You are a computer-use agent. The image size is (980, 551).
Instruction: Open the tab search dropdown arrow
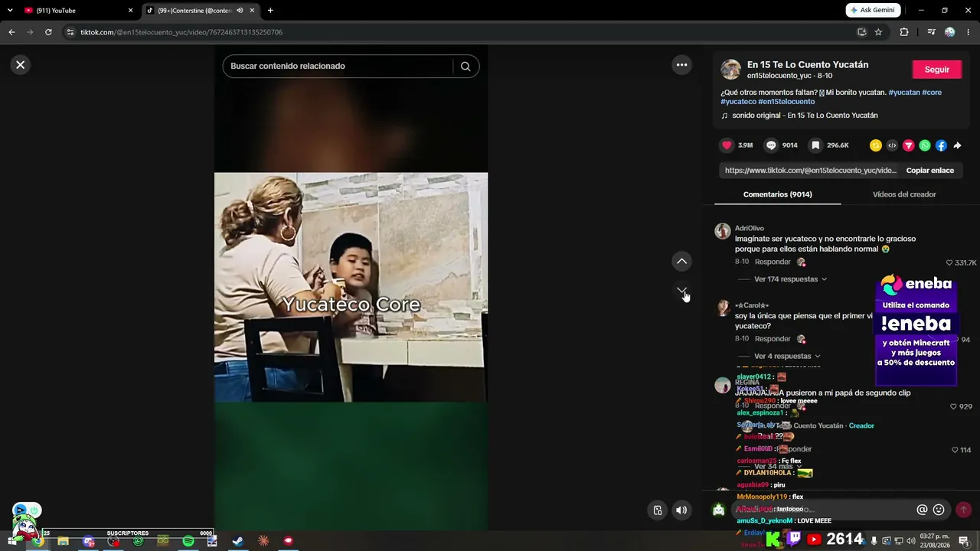(x=10, y=11)
